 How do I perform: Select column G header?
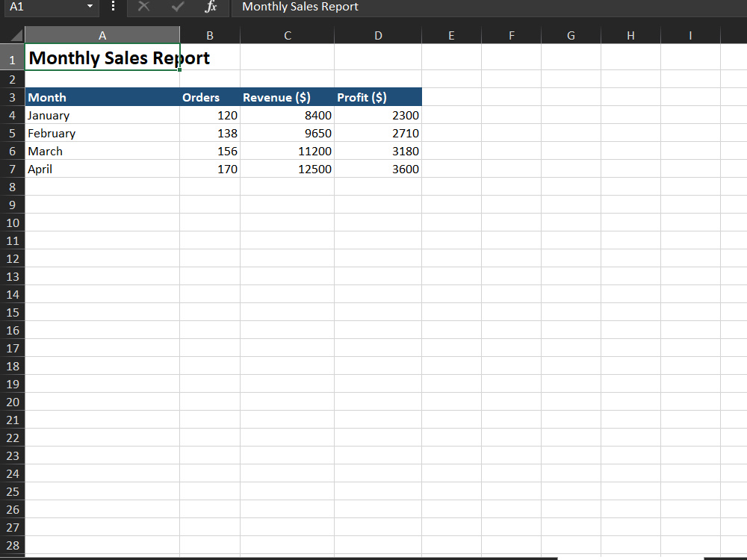tap(571, 36)
